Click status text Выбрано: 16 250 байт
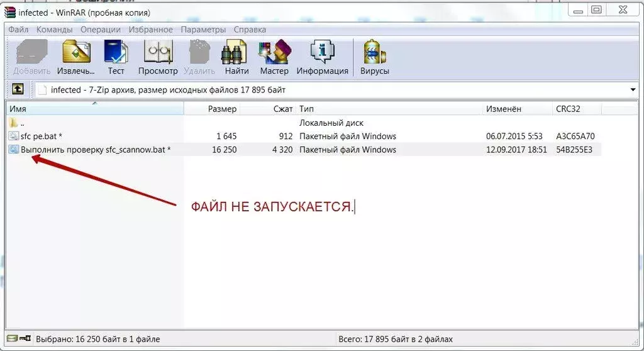This screenshot has height=351, width=644. [x=97, y=339]
